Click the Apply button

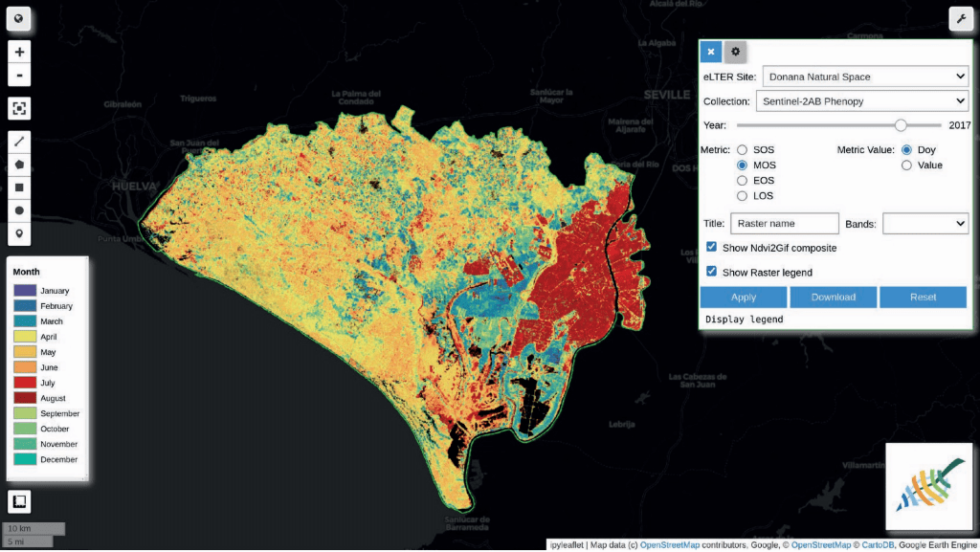(x=744, y=298)
